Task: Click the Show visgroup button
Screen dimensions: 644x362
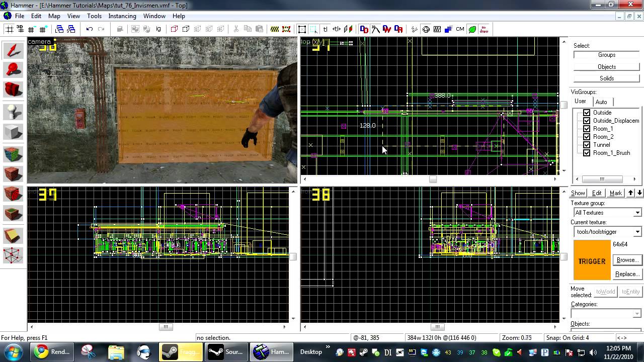Action: tap(578, 193)
